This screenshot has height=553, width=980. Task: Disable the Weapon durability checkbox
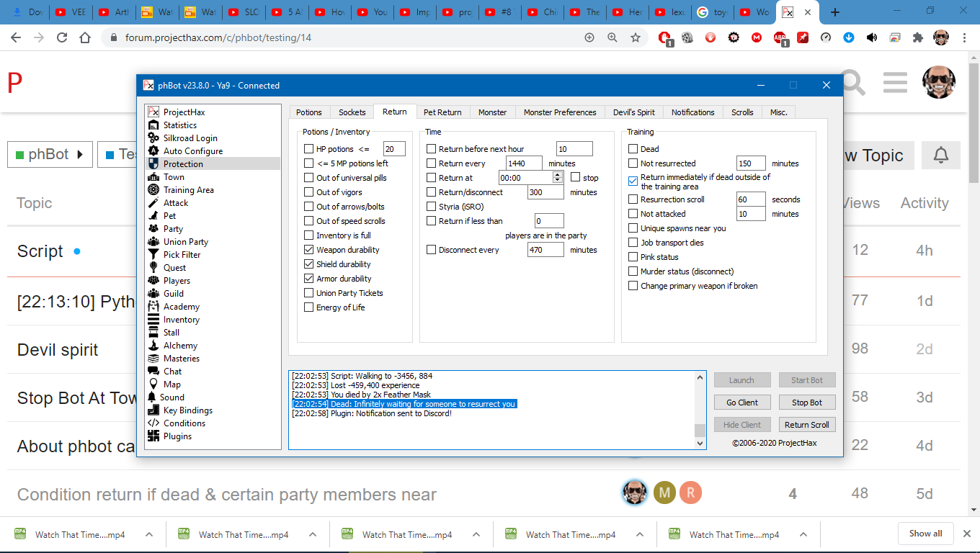tap(309, 250)
